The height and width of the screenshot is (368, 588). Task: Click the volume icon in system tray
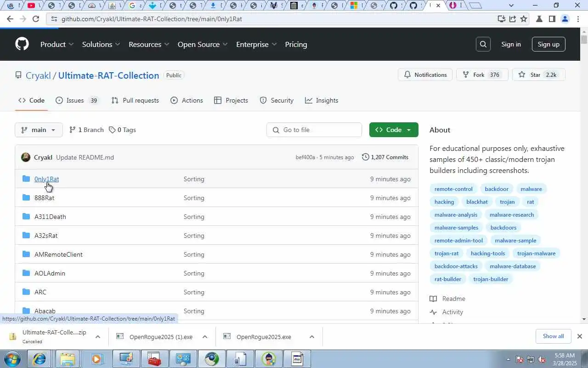click(542, 359)
